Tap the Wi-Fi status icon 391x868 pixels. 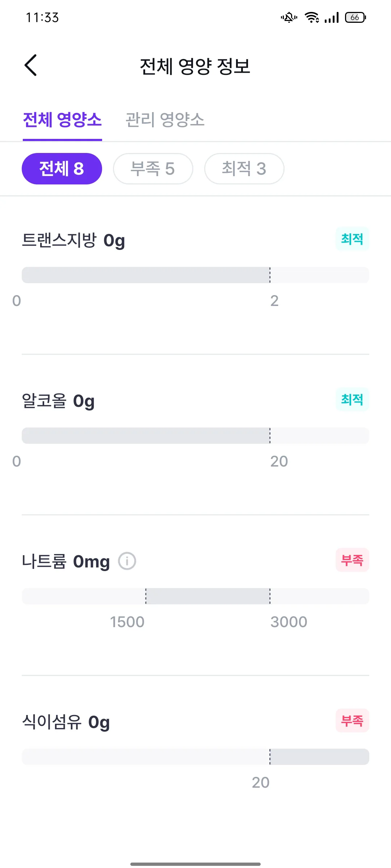point(312,17)
